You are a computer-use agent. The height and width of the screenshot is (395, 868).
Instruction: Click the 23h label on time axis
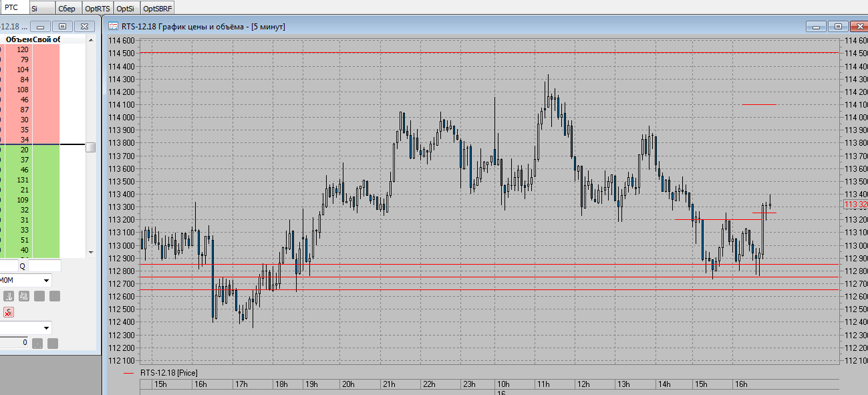tap(468, 384)
